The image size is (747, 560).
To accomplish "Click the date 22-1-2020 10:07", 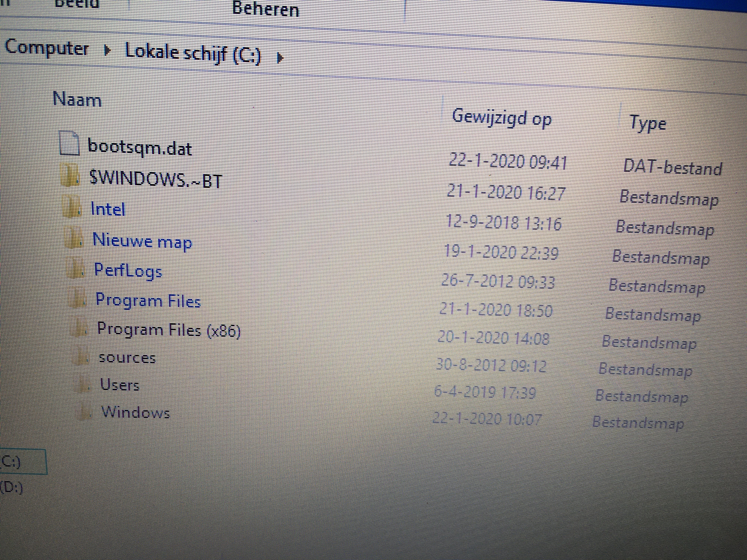I will 487,419.
